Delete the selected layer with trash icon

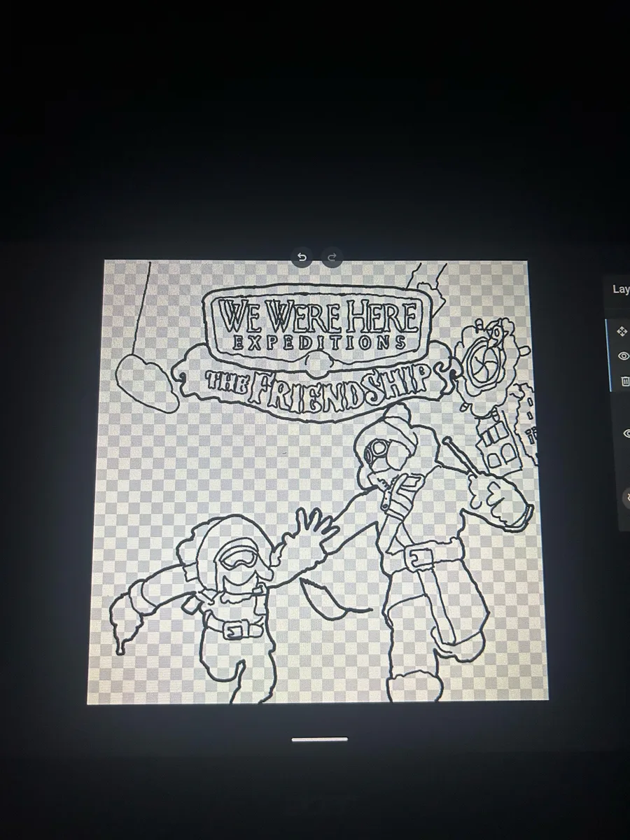pos(625,381)
